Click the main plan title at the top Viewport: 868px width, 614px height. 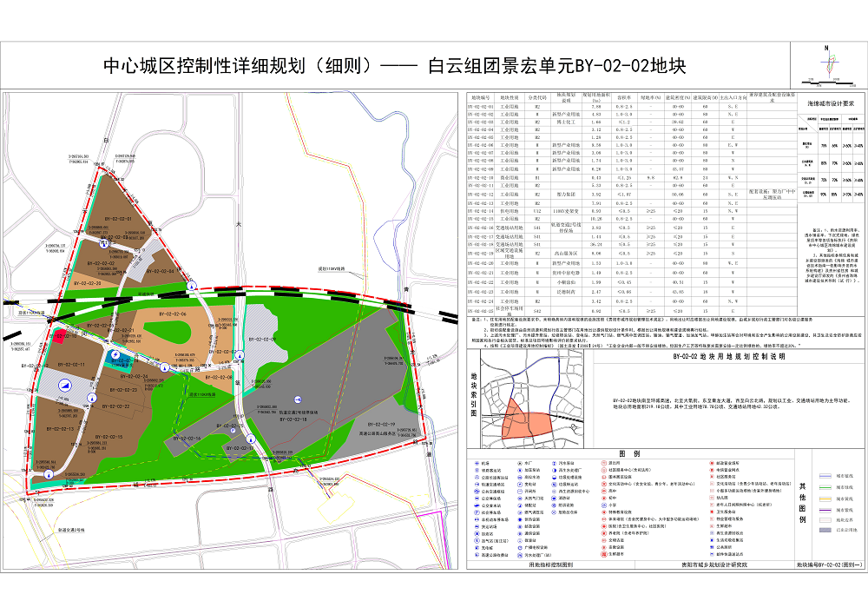click(394, 66)
